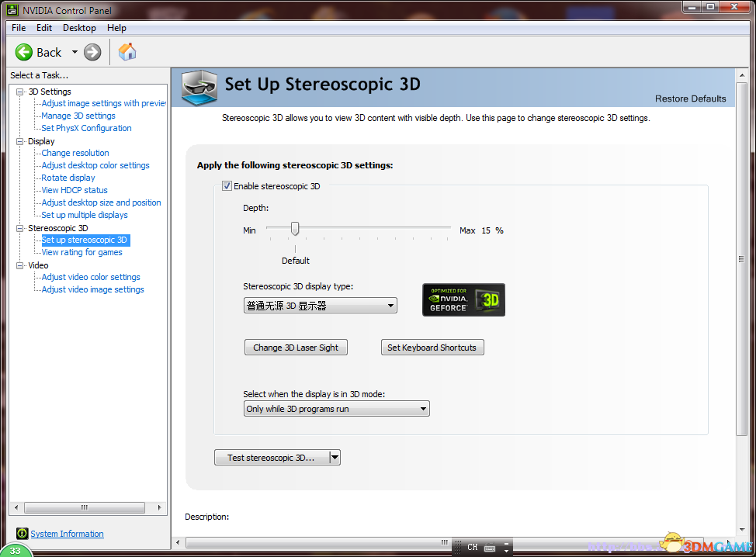Go to the Home page icon
This screenshot has height=557, width=756.
pos(127,51)
